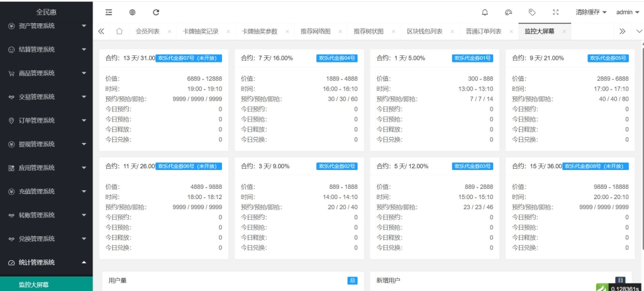This screenshot has height=291, width=644.
Task: Expand the tab options down chevron
Action: [x=639, y=31]
